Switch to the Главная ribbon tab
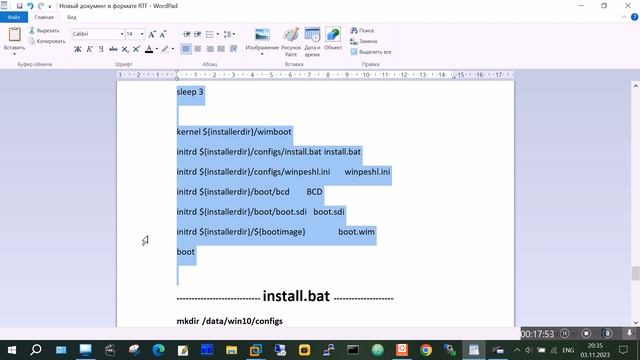This screenshot has height=360, width=640. (44, 17)
